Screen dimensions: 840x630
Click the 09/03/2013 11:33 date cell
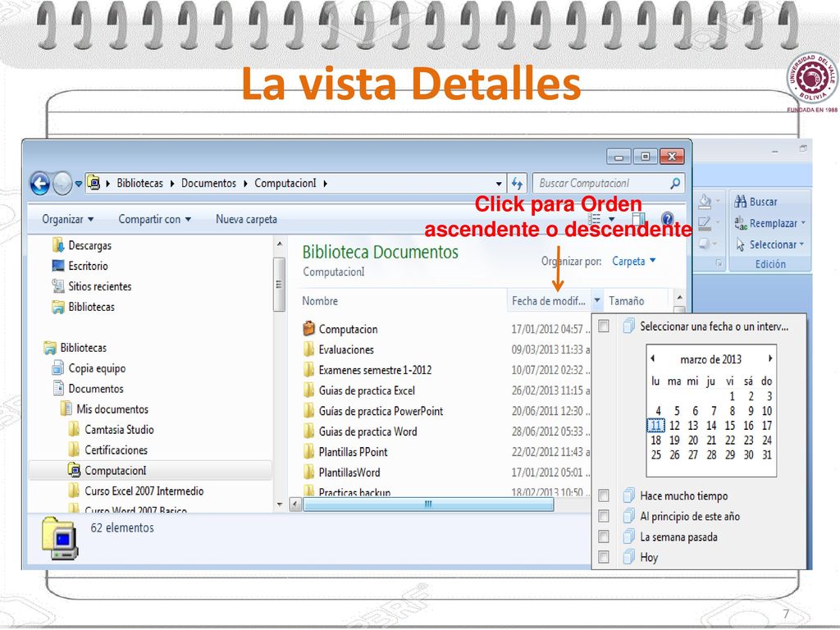tap(550, 349)
